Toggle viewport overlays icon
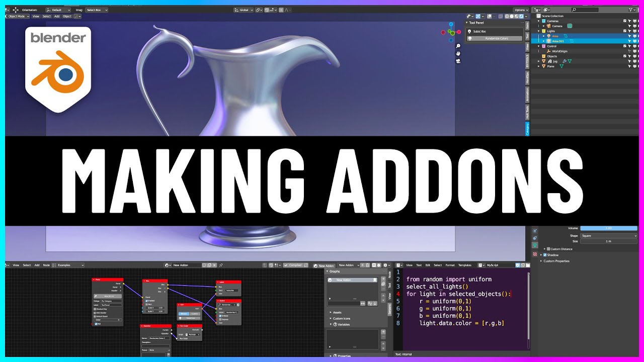Image resolution: width=644 pixels, height=362 pixels. tap(489, 16)
